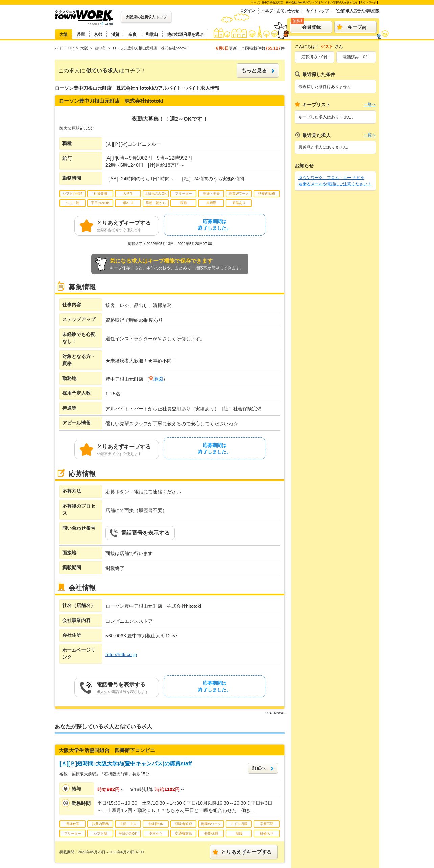Click the 車通勤 tag
Image resolution: width=434 pixels, height=868 pixels.
(x=211, y=203)
